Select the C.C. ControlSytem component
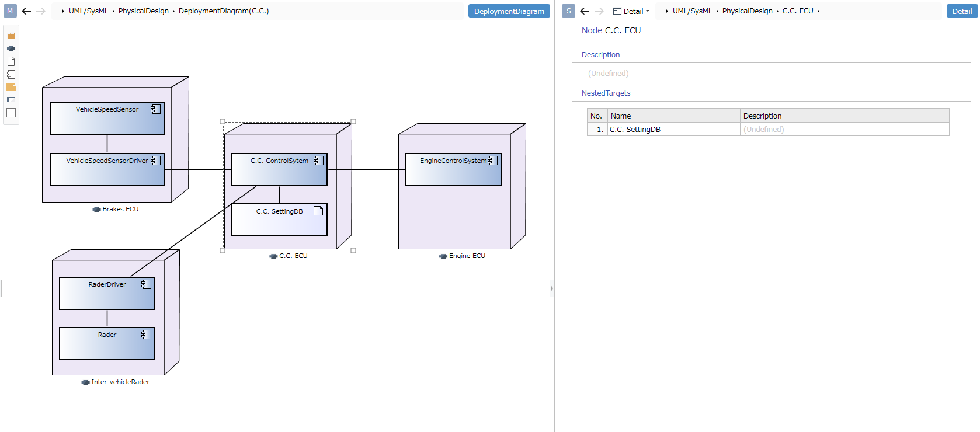The height and width of the screenshot is (432, 980). coord(279,170)
